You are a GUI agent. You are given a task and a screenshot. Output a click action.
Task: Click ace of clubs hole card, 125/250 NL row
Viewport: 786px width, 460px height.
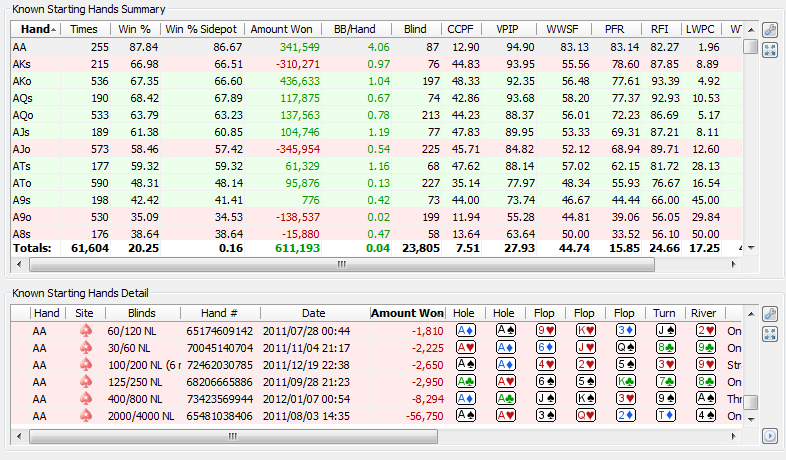click(x=465, y=381)
